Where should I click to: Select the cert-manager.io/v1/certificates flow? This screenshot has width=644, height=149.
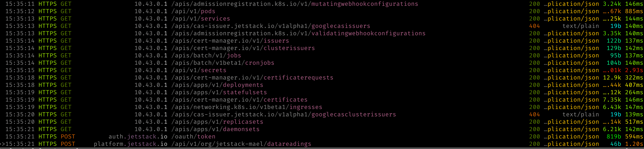click(322, 100)
